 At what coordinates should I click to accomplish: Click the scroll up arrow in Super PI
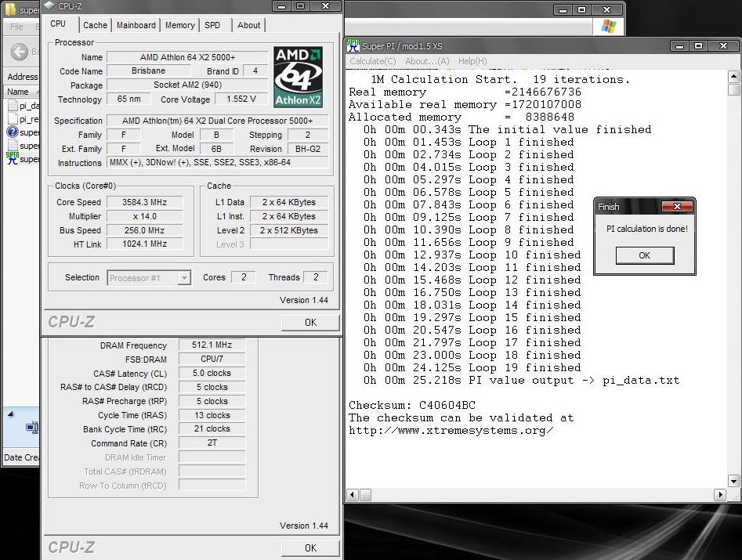tap(733, 77)
